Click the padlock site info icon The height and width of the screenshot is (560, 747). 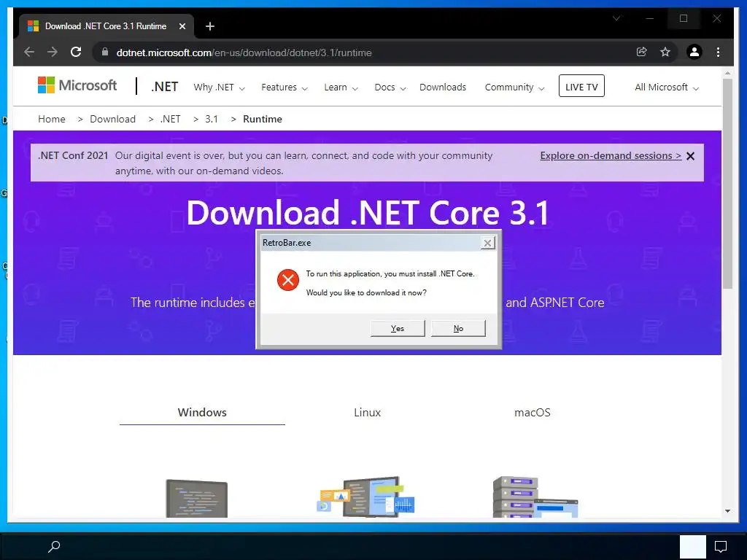click(105, 52)
